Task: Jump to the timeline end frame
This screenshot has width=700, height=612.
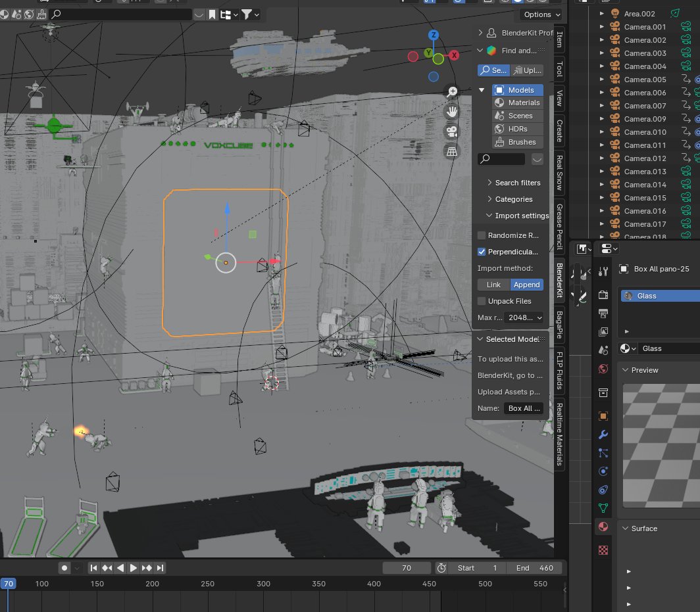Action: coord(161,568)
